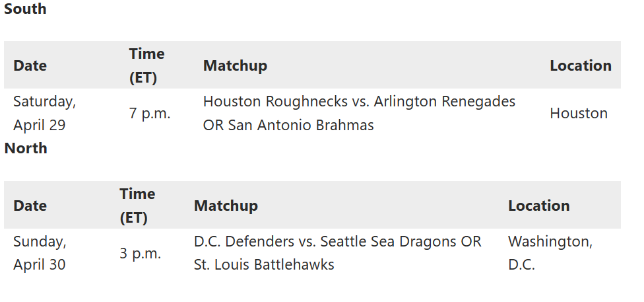
Task: Click the Washington, D.C. location cell
Action: (550, 253)
